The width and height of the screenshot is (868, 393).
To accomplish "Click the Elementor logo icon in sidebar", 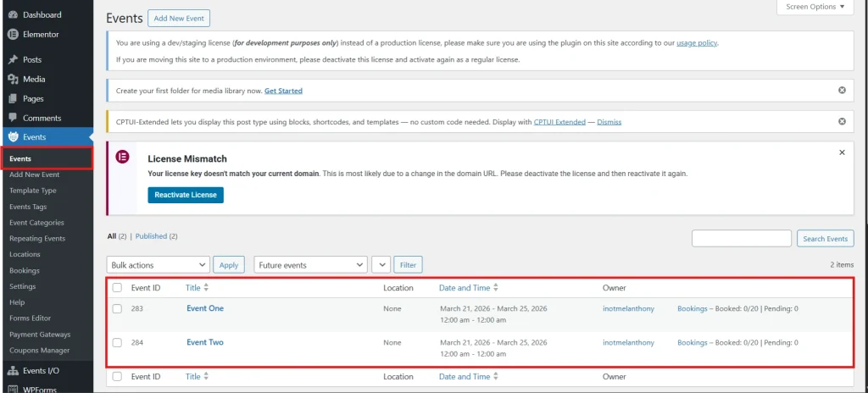I will click(x=14, y=35).
